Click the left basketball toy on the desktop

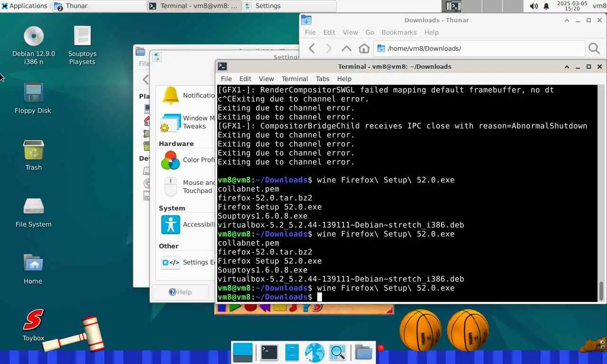coord(420,330)
